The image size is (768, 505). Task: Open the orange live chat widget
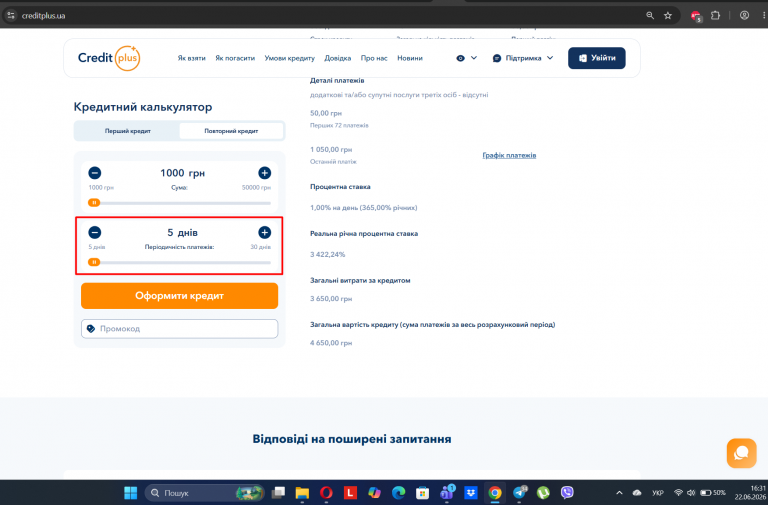741,453
